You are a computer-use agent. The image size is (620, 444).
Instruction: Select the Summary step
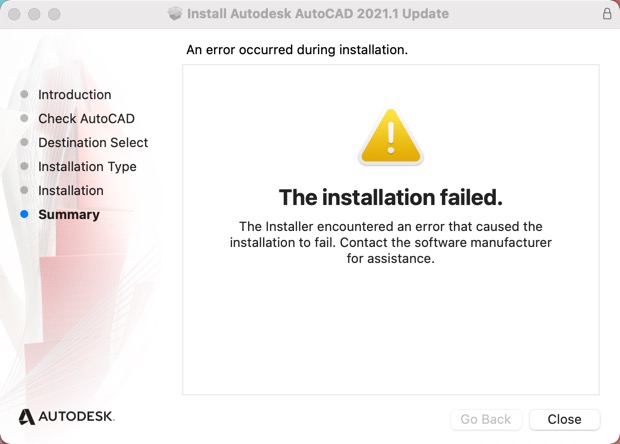pyautogui.click(x=68, y=215)
